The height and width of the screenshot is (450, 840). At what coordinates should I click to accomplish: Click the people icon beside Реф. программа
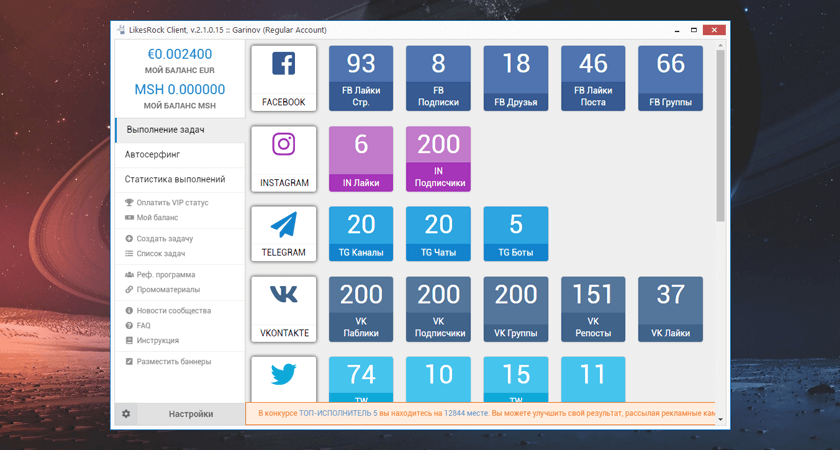click(129, 275)
